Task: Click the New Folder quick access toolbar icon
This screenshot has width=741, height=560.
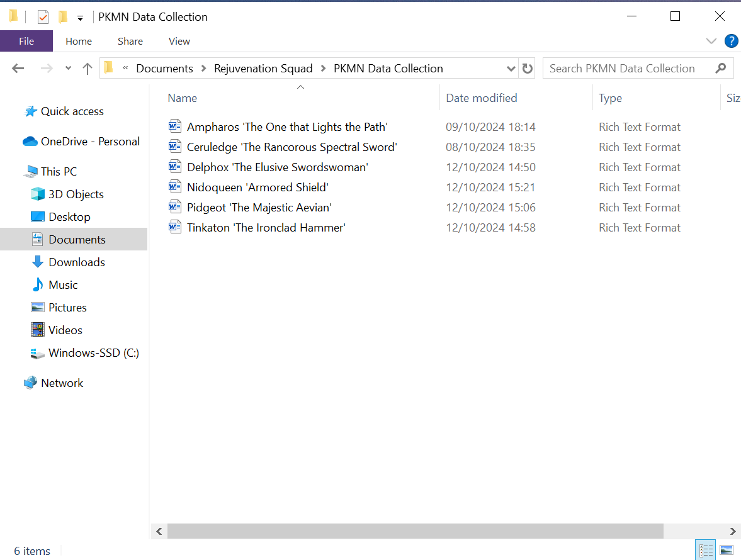Action: pyautogui.click(x=62, y=17)
